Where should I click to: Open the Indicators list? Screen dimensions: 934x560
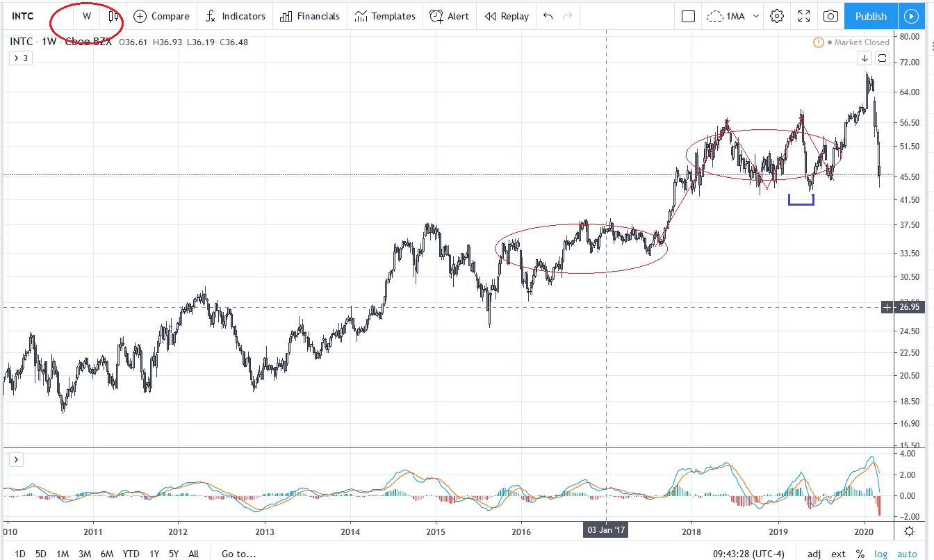(x=236, y=16)
